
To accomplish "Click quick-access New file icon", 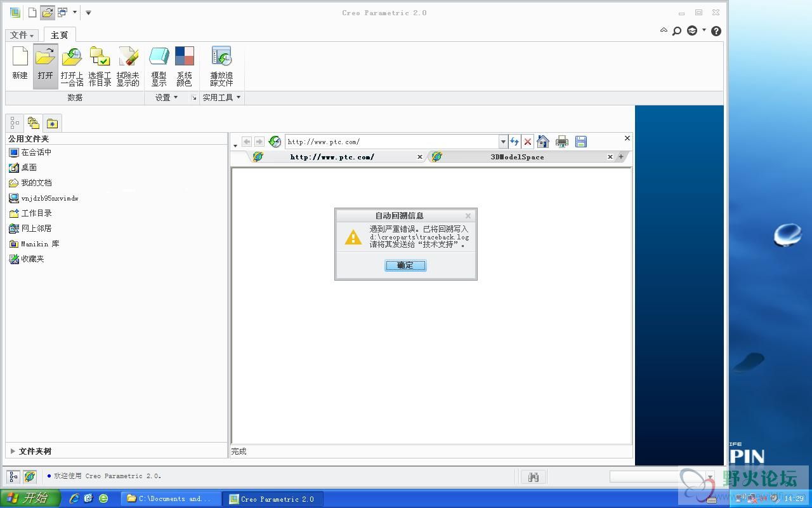I will coord(32,12).
